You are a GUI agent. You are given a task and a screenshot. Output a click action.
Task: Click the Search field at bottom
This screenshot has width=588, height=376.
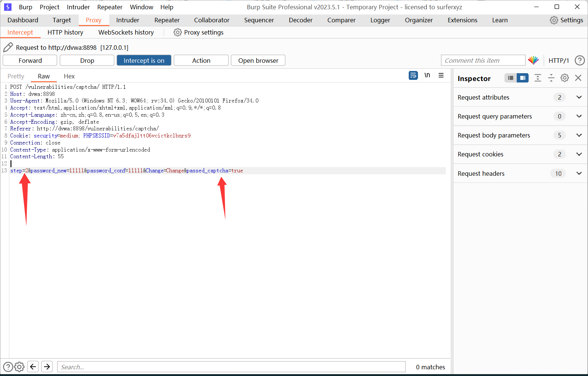click(x=231, y=367)
